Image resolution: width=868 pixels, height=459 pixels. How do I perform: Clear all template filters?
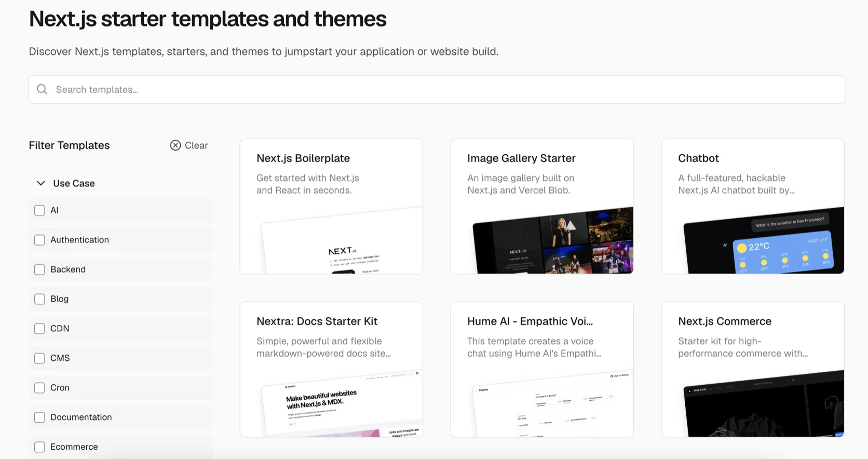coord(189,145)
